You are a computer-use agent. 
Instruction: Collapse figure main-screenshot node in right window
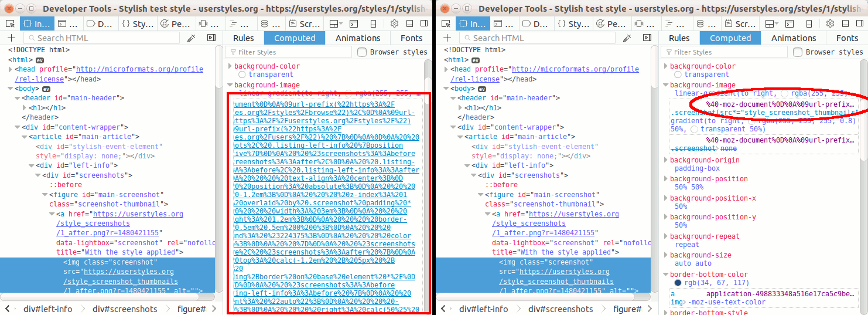[x=481, y=195]
